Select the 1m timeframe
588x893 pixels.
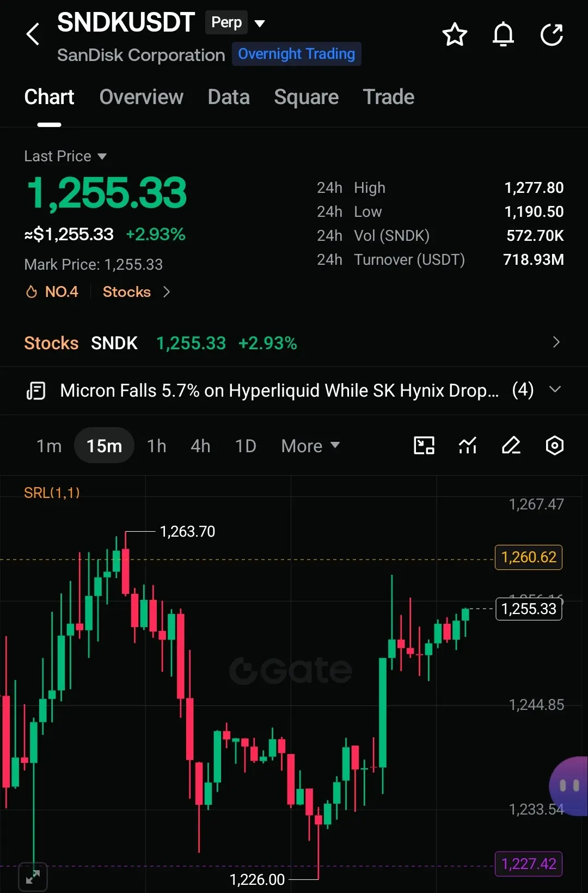[x=49, y=446]
